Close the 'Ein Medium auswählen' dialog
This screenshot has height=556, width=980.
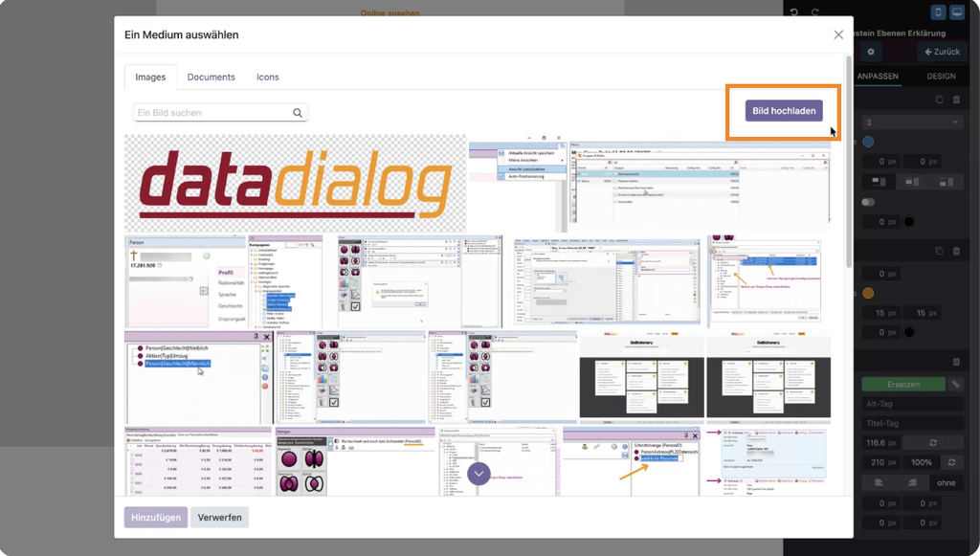[838, 35]
